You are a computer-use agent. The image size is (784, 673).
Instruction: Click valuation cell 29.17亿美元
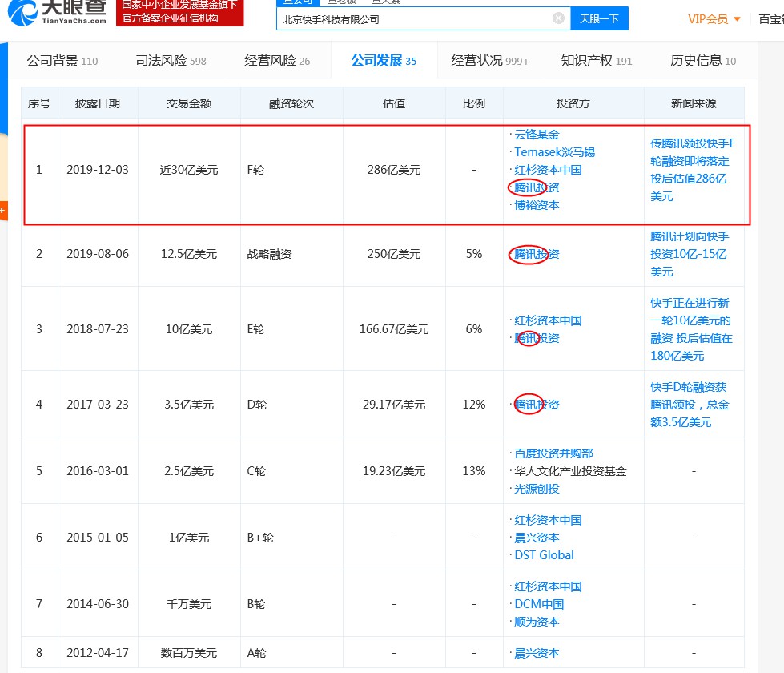(x=394, y=405)
